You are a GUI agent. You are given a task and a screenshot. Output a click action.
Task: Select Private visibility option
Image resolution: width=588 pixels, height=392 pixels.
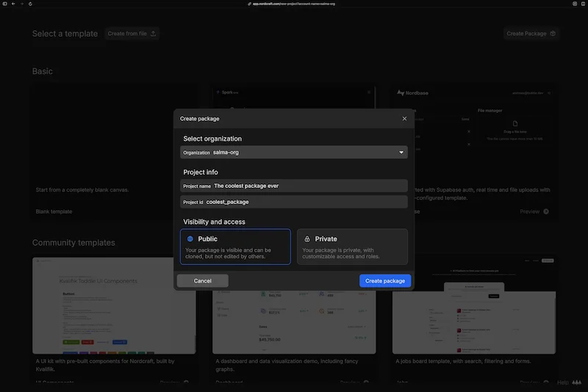(x=352, y=247)
